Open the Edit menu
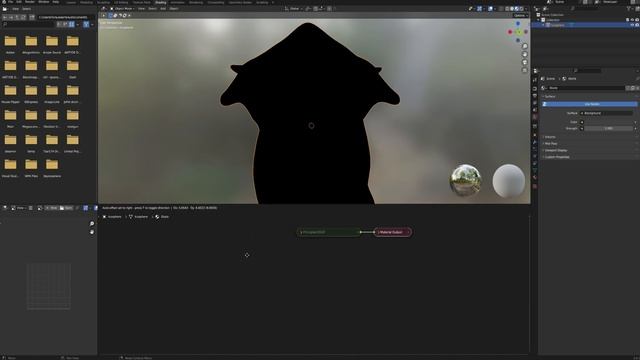The width and height of the screenshot is (640, 360). pos(19,2)
